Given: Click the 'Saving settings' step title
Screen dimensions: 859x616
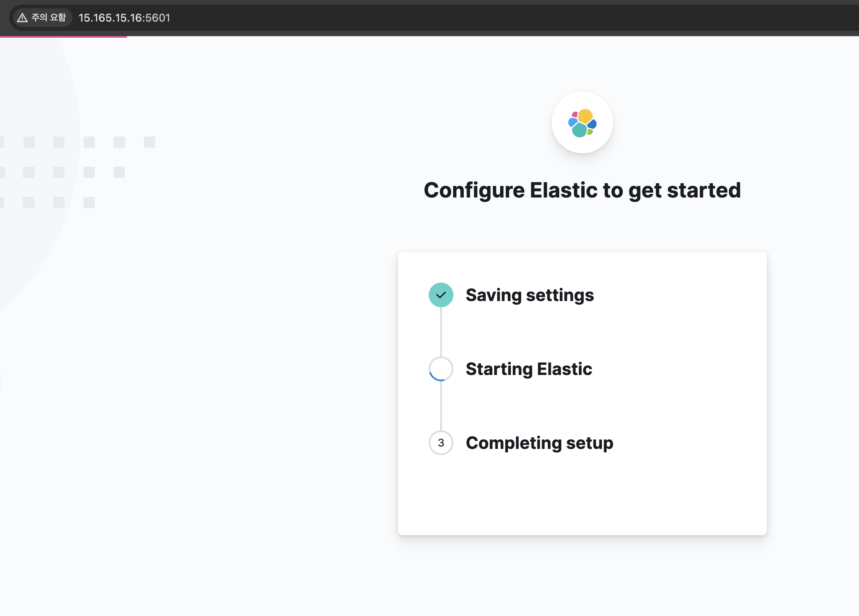Looking at the screenshot, I should (530, 295).
